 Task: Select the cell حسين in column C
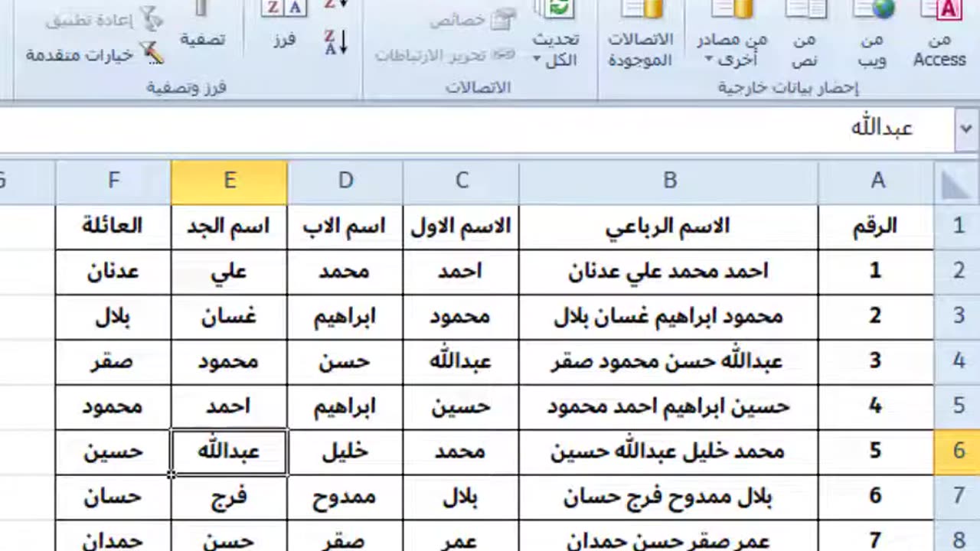click(x=461, y=407)
